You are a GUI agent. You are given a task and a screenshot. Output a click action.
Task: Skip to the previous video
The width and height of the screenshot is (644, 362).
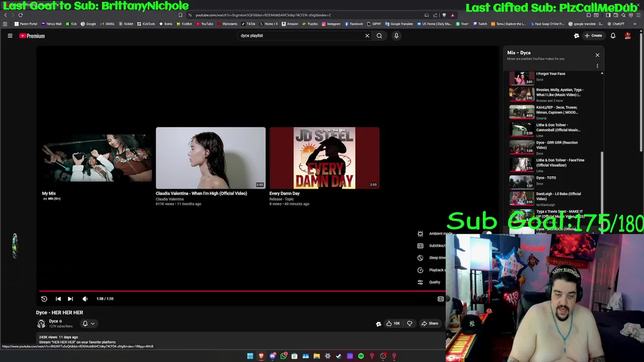pyautogui.click(x=58, y=299)
